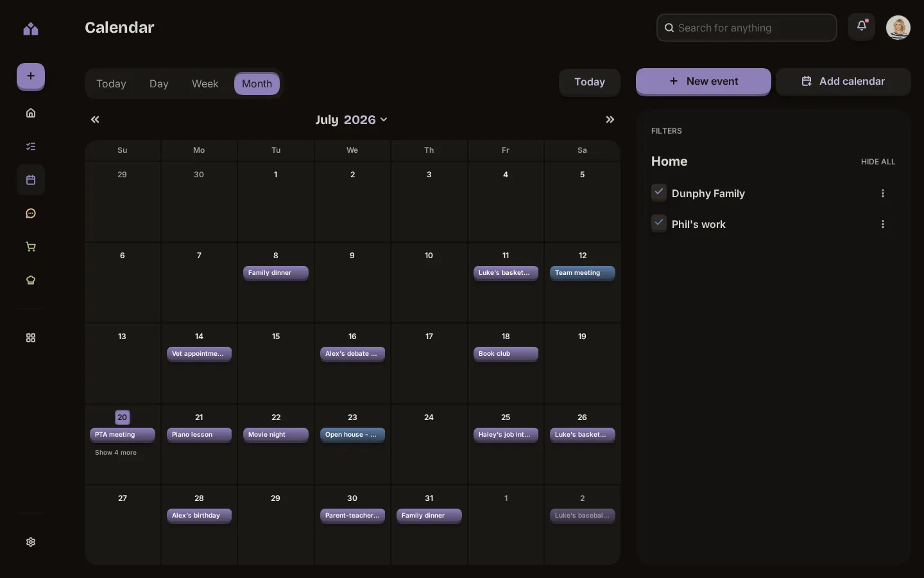Open options menu for Phil's work calendar
The width and height of the screenshot is (924, 578).
(883, 224)
